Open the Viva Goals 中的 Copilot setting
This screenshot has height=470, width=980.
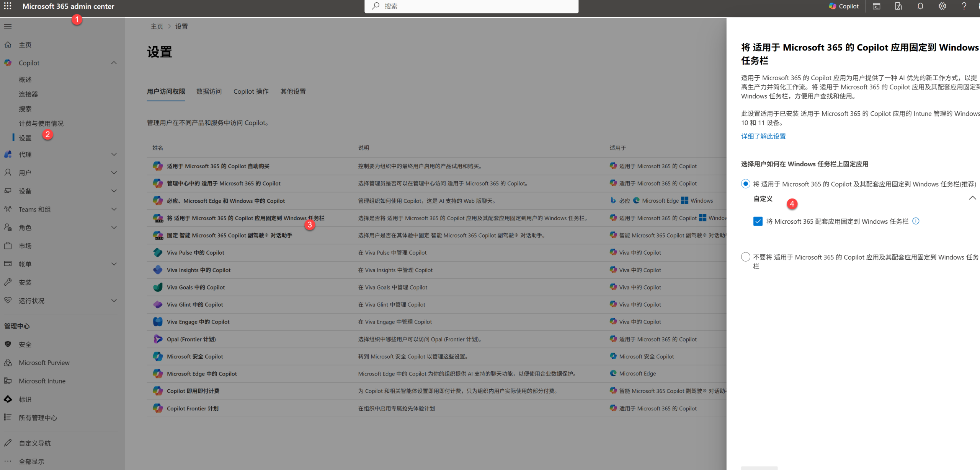pos(196,287)
